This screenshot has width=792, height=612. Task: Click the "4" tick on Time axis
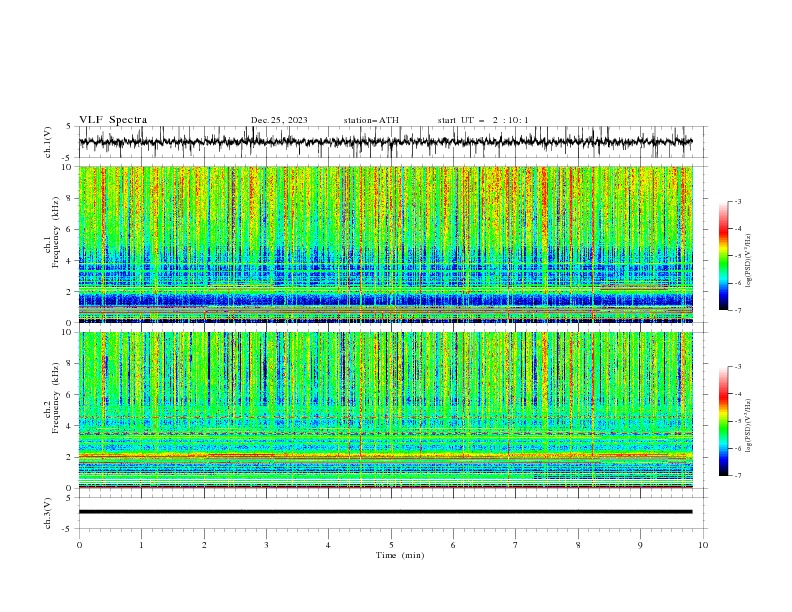[328, 545]
